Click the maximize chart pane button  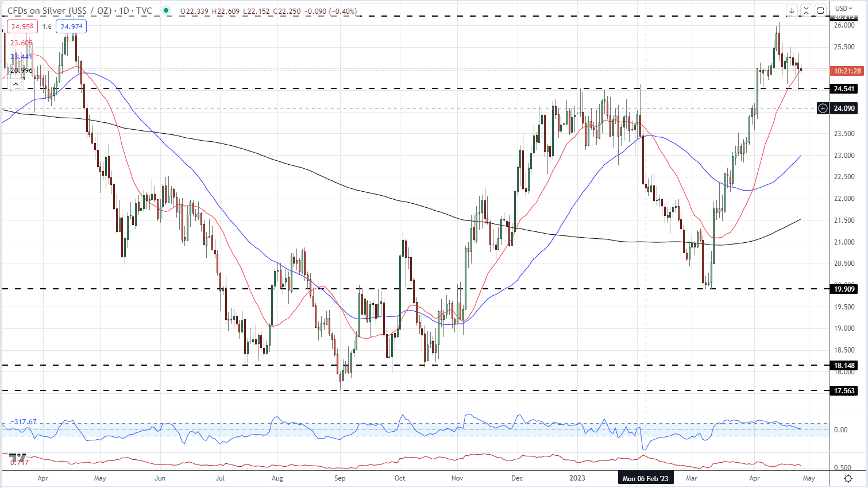click(820, 10)
